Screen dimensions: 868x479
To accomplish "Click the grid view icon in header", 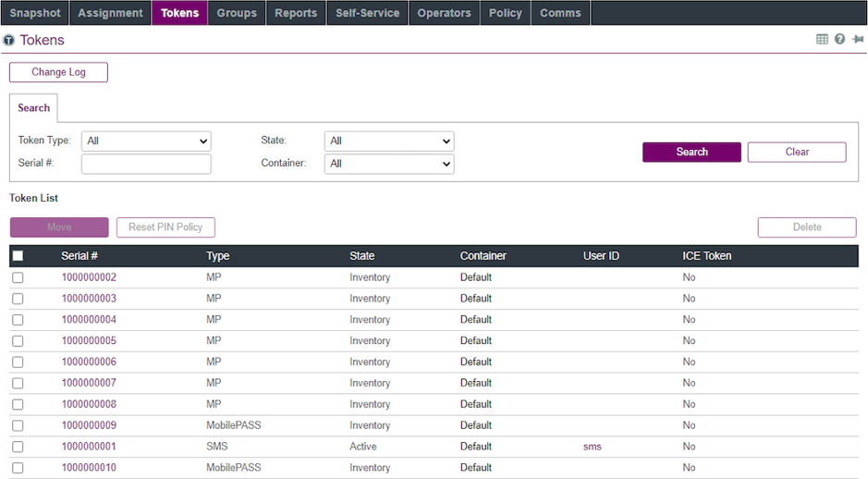I will pyautogui.click(x=822, y=40).
